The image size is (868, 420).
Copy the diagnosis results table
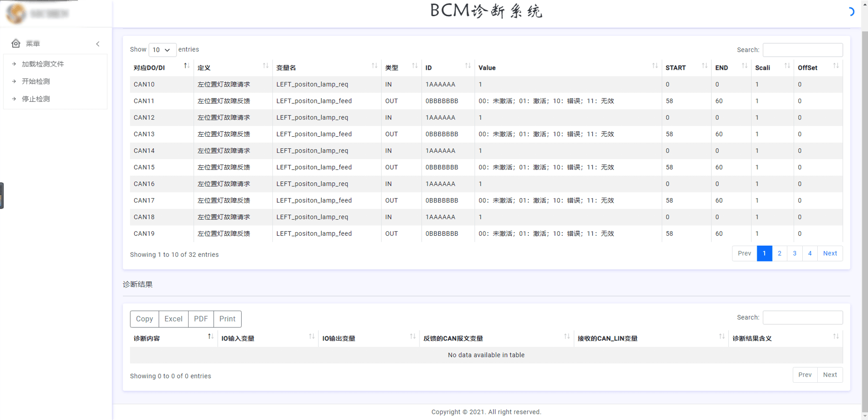[x=144, y=319]
